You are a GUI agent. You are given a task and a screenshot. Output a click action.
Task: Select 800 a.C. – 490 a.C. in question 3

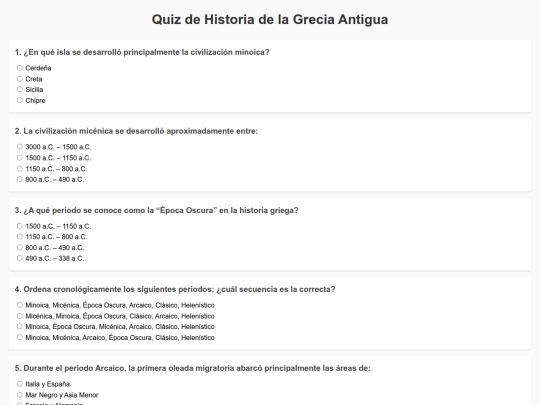pyautogui.click(x=20, y=247)
